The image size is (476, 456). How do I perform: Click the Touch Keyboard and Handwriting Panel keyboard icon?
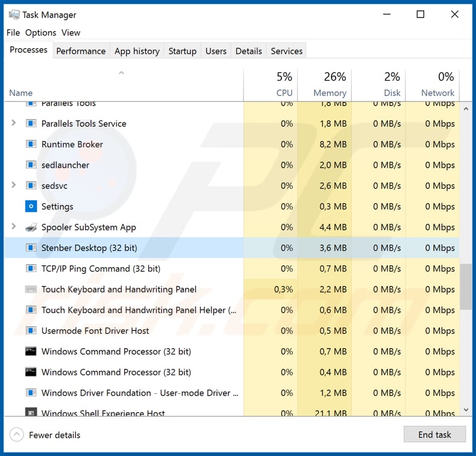pyautogui.click(x=31, y=289)
